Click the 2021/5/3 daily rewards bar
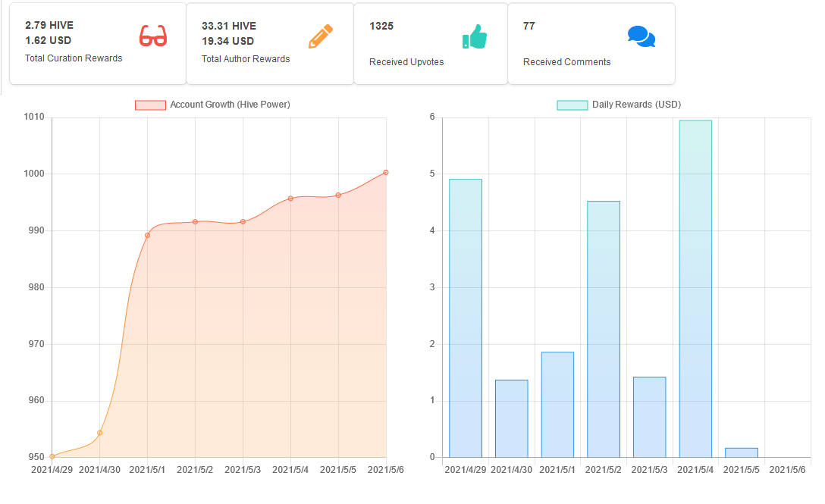This screenshot has width=825, height=504. coord(650,417)
